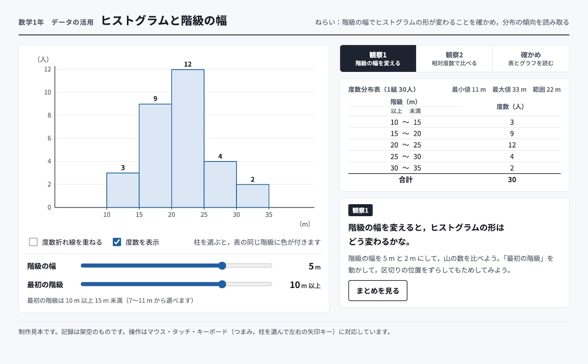Click the 観察1 badge in instruction card
Screen dimensions: 588x364
coord(361,210)
